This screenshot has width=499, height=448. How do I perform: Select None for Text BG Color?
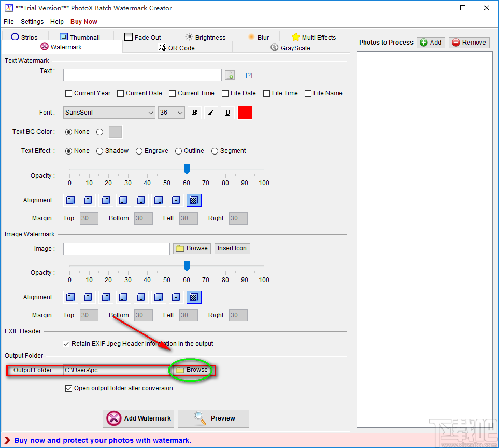[x=68, y=132]
